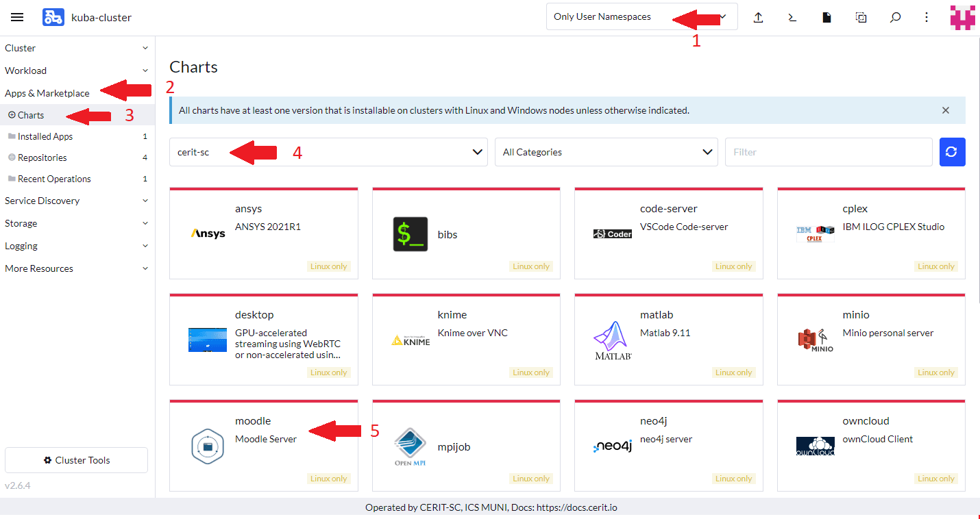
Task: Dismiss the blue info banner
Action: 945,110
